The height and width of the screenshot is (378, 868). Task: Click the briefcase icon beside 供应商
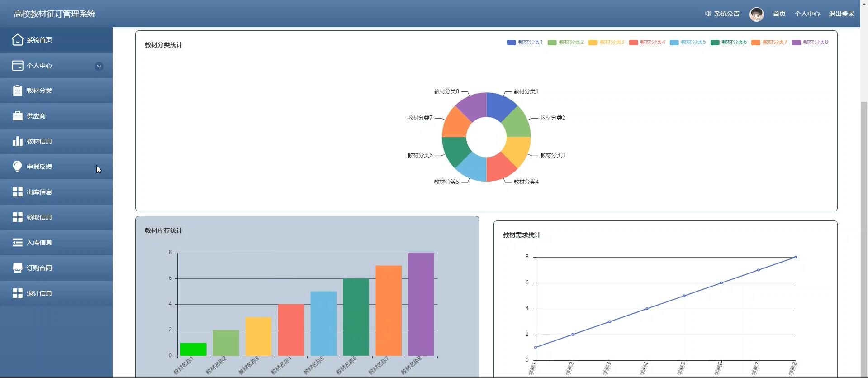[17, 116]
